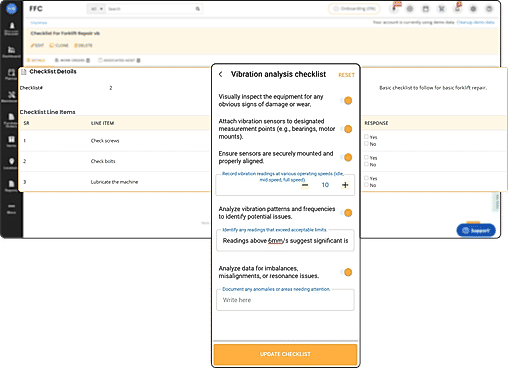Click the 'Identify any readings' text field
This screenshot has width=508, height=368.
[x=285, y=240]
